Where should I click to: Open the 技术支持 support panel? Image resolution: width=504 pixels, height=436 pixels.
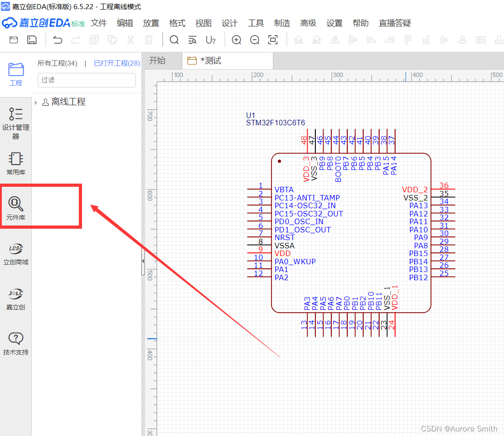coord(16,344)
